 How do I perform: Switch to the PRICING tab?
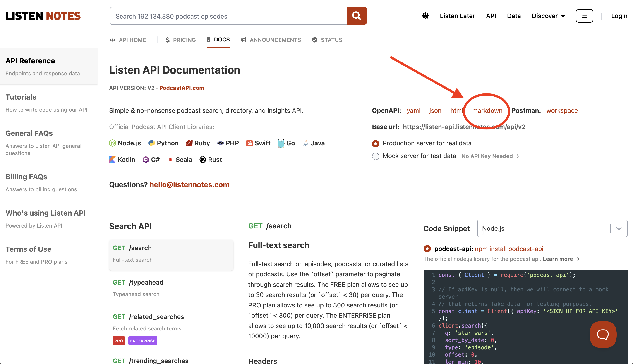(x=181, y=40)
